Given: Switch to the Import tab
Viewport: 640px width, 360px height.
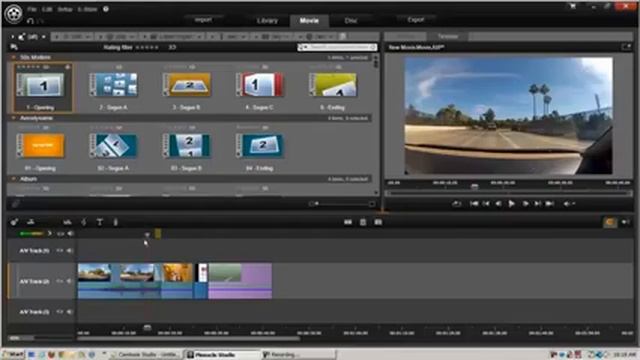Looking at the screenshot, I should pyautogui.click(x=203, y=20).
